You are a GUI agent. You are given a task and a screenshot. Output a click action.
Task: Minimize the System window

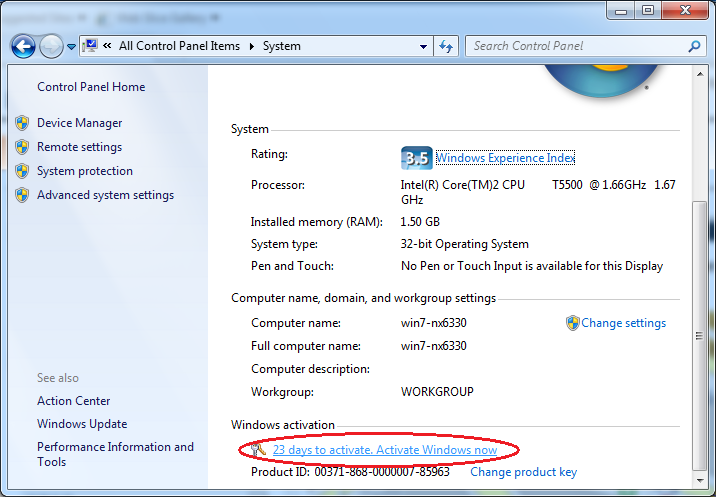621,11
